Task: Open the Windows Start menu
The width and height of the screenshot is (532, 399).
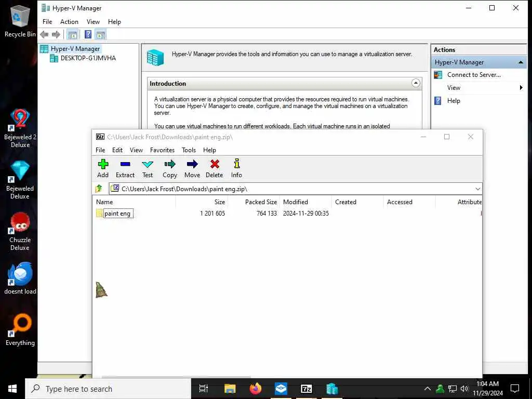Action: [12, 389]
